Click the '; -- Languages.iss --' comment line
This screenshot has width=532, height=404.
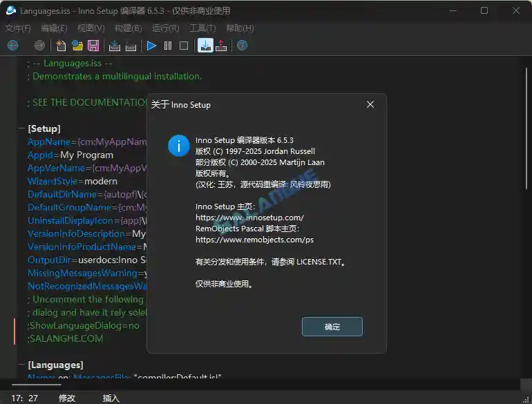(x=70, y=63)
